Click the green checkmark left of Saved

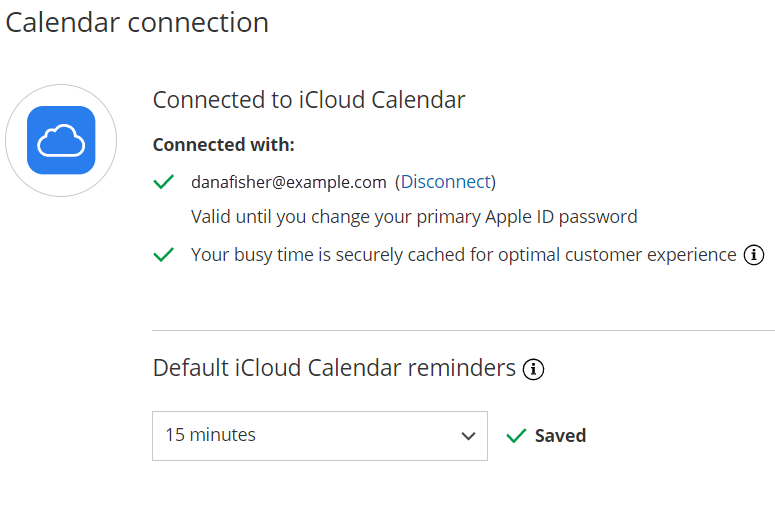[x=516, y=436]
